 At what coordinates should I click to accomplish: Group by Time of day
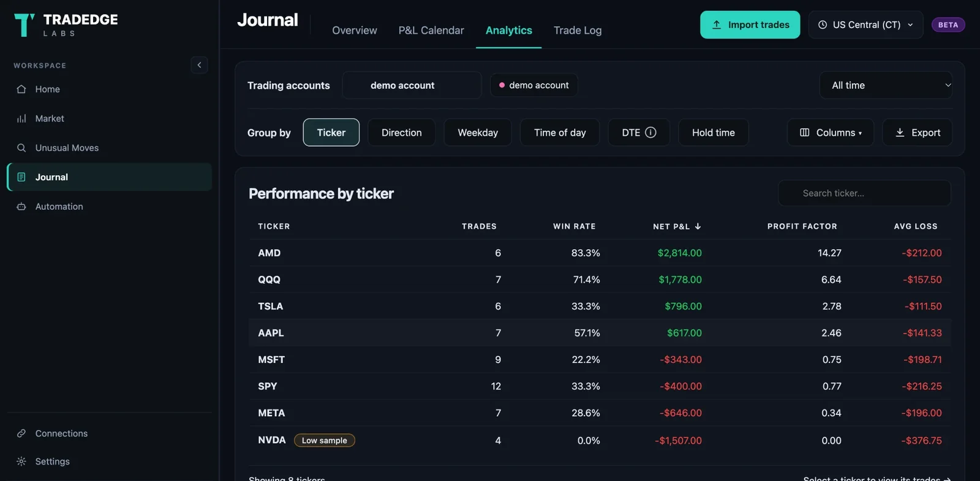560,132
